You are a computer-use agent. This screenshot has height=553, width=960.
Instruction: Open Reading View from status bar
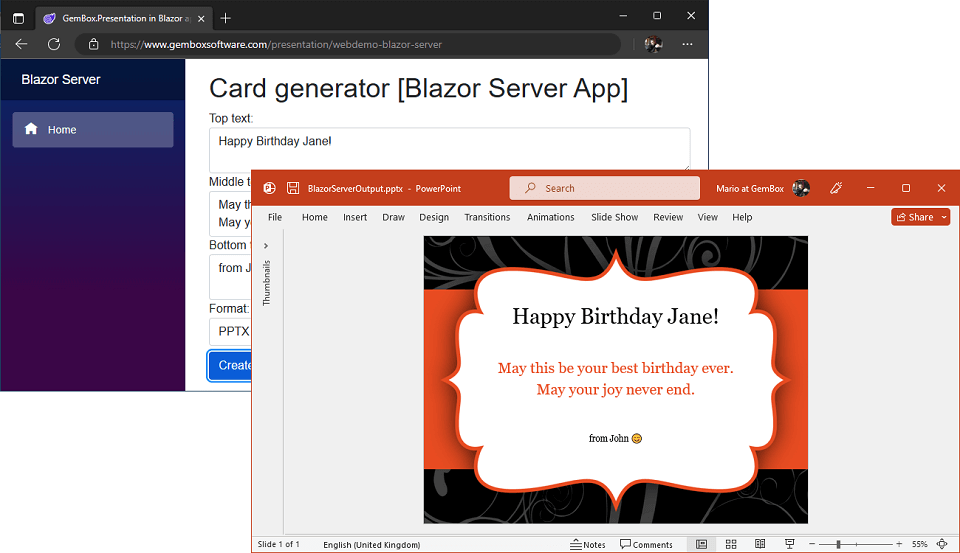760,544
